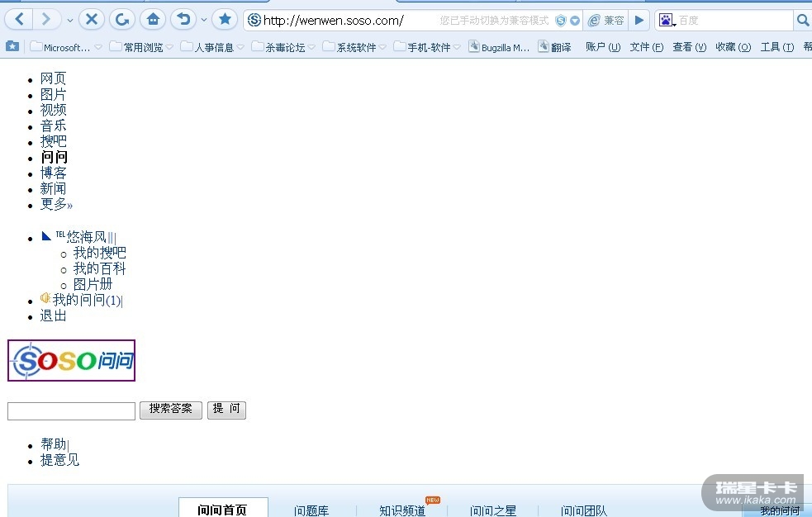Click the 我的百科 link

tap(99, 268)
